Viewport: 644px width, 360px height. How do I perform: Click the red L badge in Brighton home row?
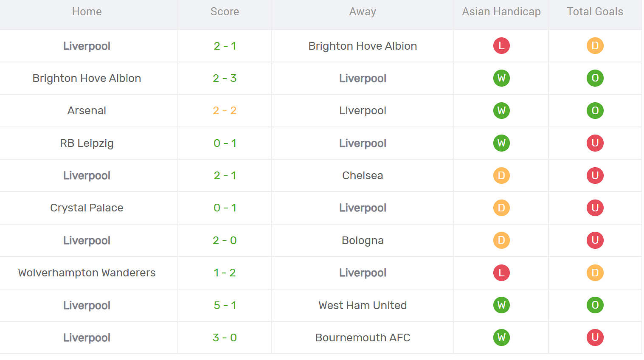click(x=501, y=46)
